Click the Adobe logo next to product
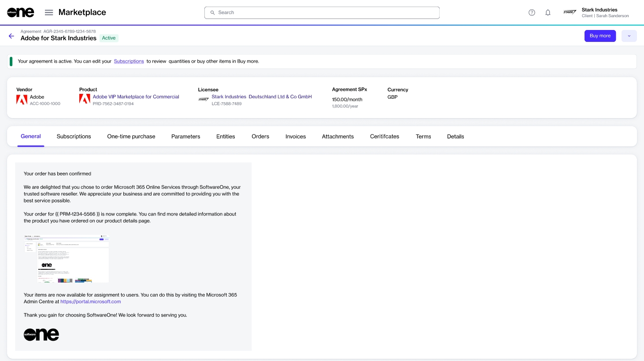 point(85,100)
